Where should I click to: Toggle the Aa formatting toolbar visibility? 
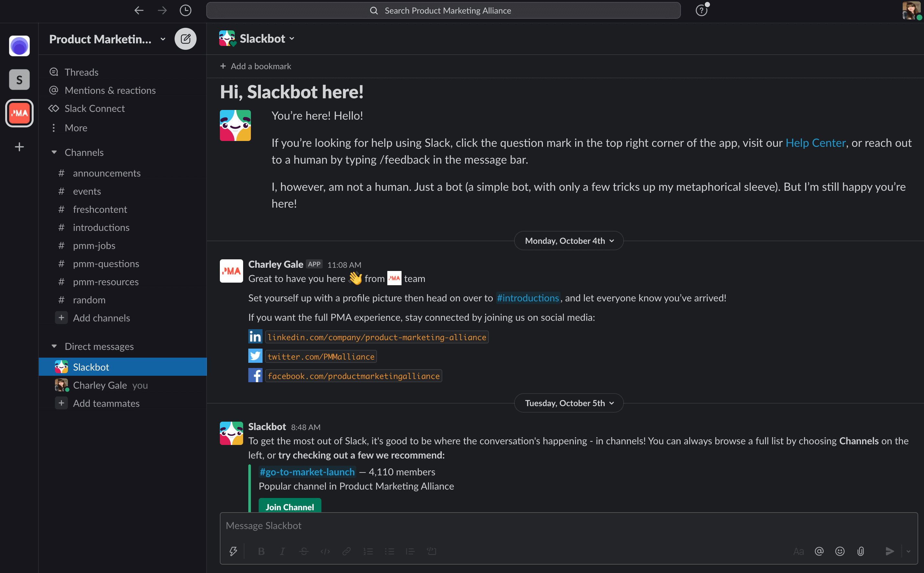[798, 551]
